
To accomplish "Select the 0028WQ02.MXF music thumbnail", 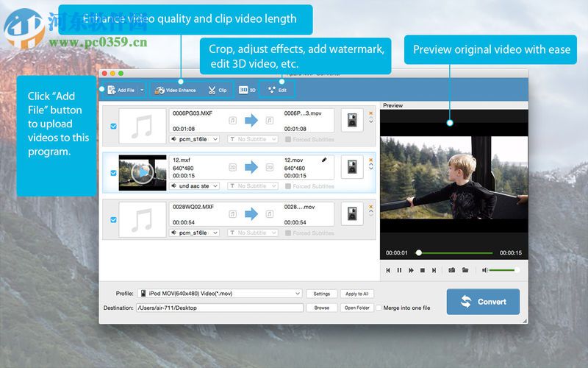I will (143, 219).
